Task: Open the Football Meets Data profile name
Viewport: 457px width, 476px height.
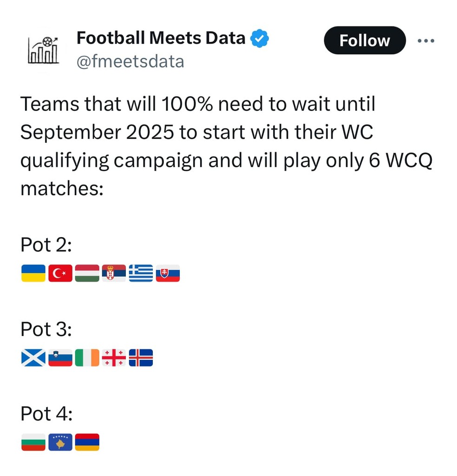Action: click(161, 38)
